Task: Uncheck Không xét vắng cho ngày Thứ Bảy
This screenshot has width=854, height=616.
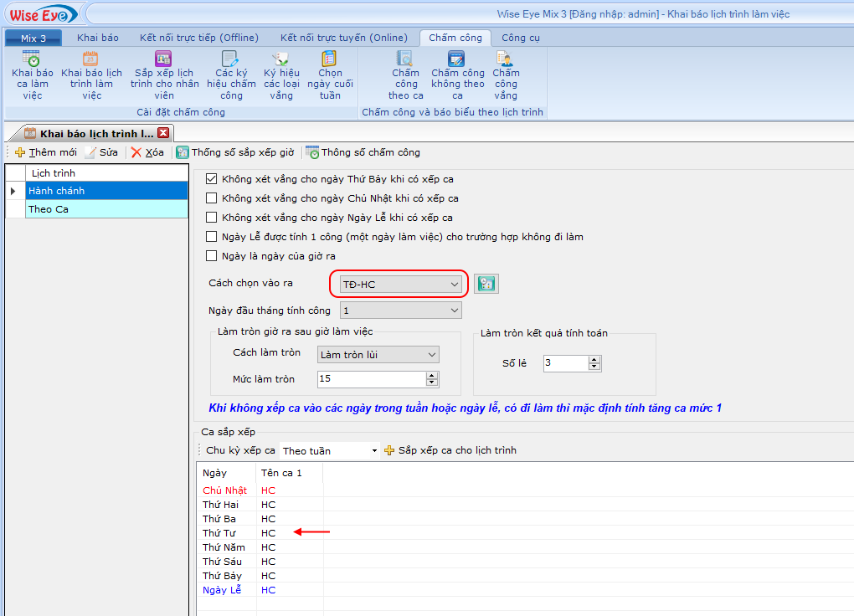Action: [212, 179]
